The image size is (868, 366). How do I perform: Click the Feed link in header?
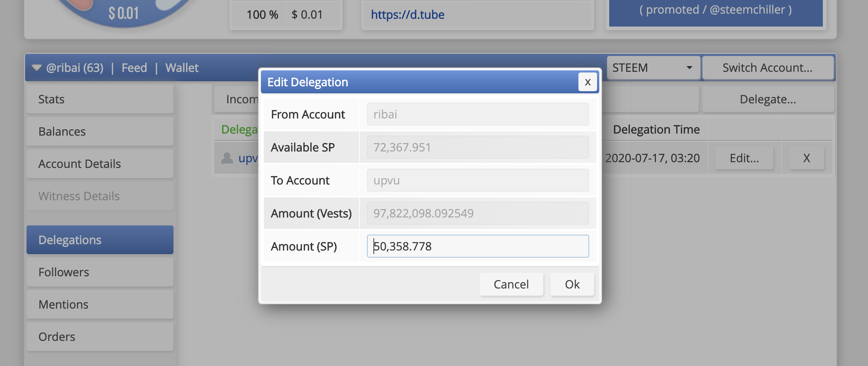(x=134, y=68)
